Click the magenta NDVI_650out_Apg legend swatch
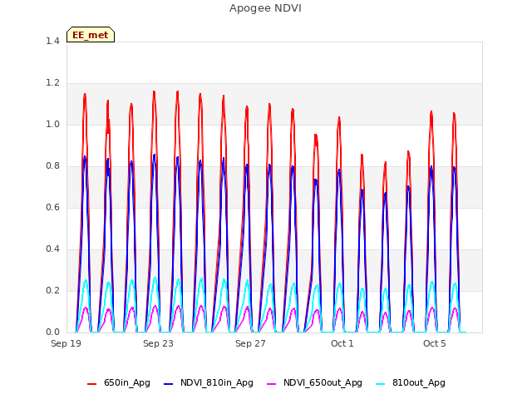The height and width of the screenshot is (399, 532). (272, 384)
